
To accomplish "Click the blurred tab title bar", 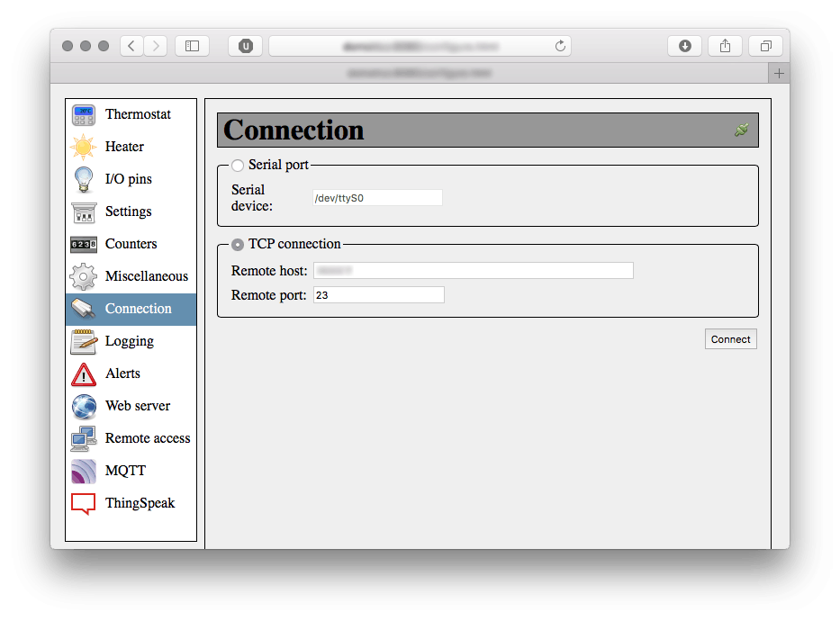I will (x=410, y=73).
